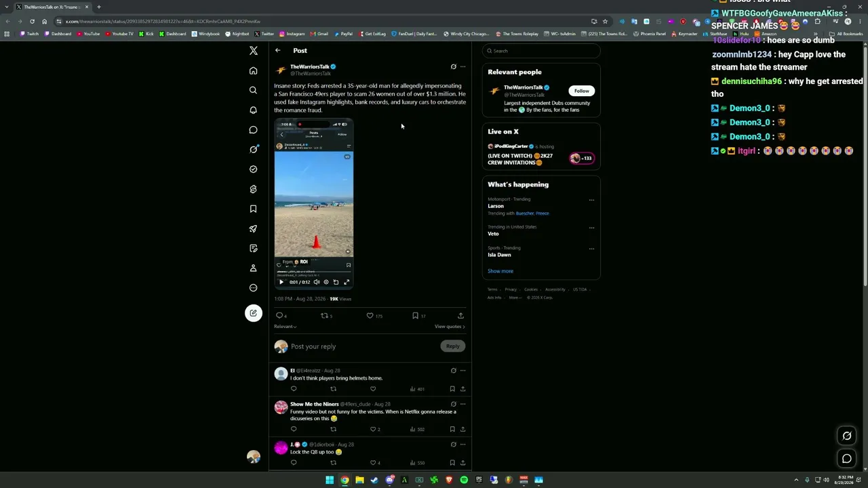Open Windows Start menu
This screenshot has height=488, width=868.
point(330,480)
